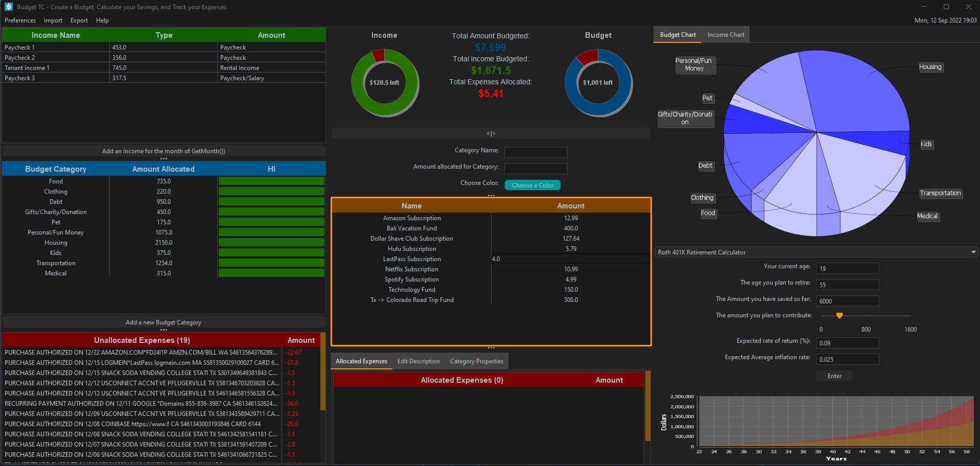Click the ellipsis icon under Add a new Budget Category
Screen dimensions: 980x466
tap(164, 330)
